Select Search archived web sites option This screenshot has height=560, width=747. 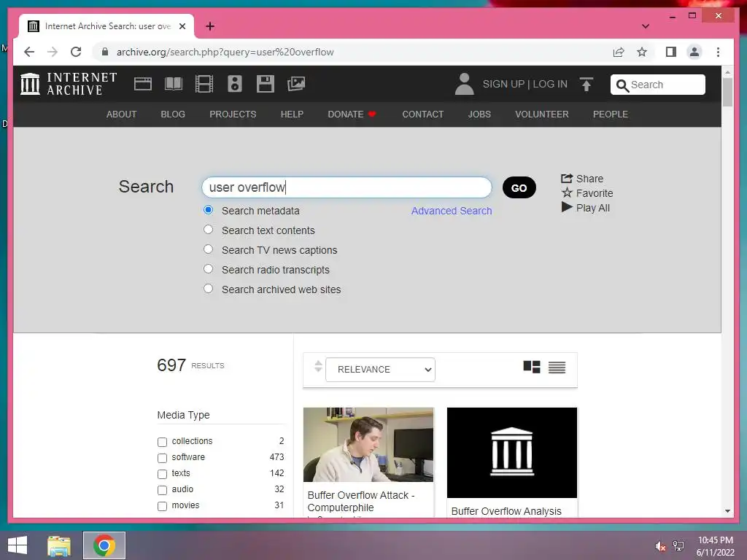tap(208, 289)
